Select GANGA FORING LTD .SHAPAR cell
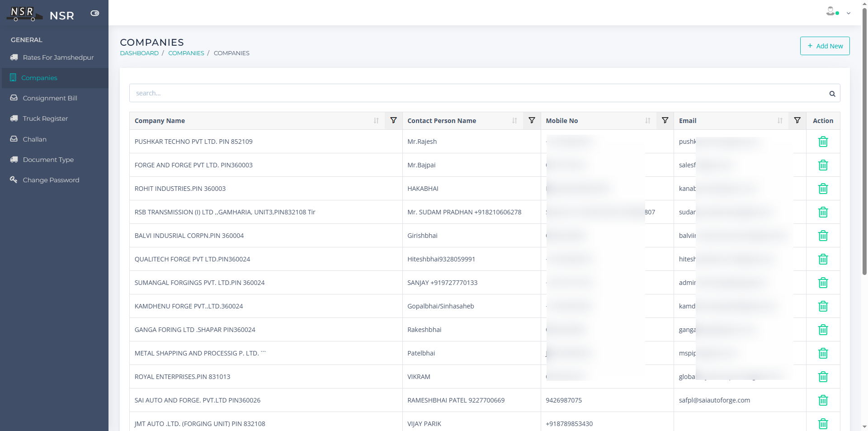This screenshot has height=431, width=868. (x=266, y=330)
